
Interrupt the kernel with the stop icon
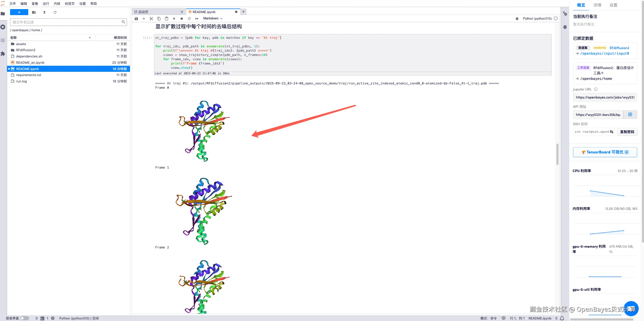point(182,19)
